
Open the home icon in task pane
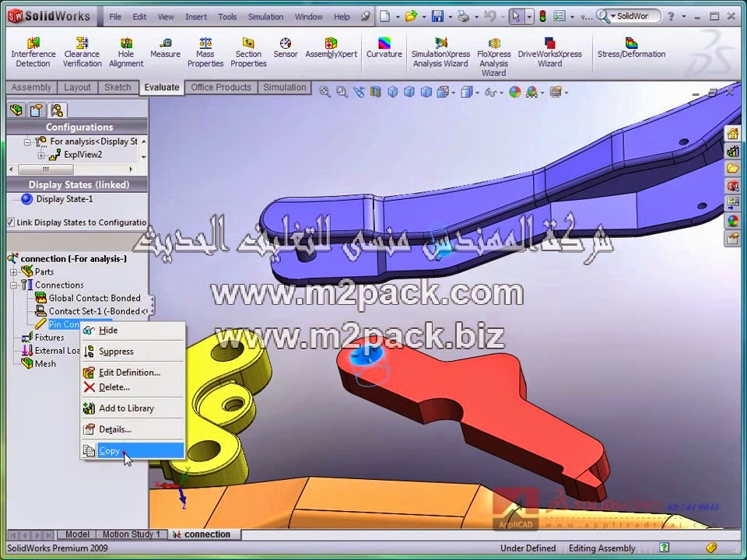[x=732, y=133]
